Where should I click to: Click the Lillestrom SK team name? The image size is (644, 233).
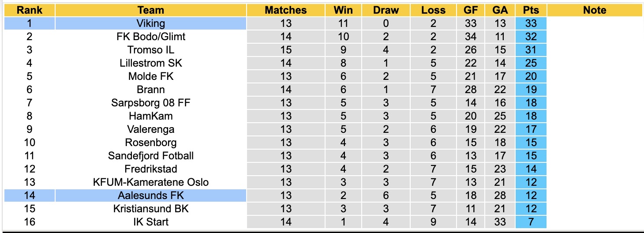click(x=150, y=63)
